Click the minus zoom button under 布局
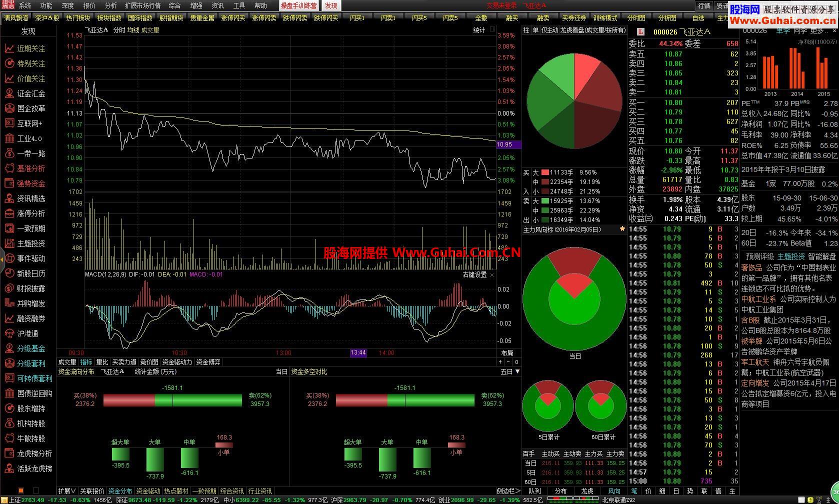Screen dimensions: 839x504 coord(508,362)
